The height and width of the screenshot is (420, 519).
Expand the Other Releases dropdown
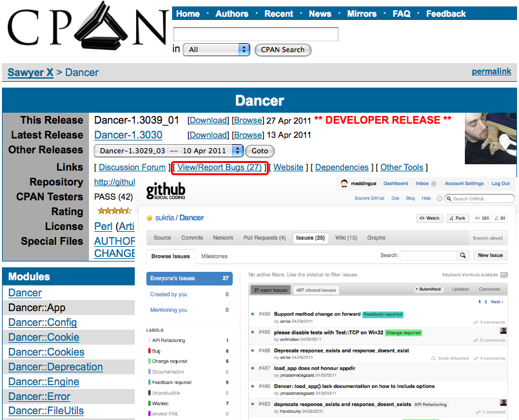(169, 151)
